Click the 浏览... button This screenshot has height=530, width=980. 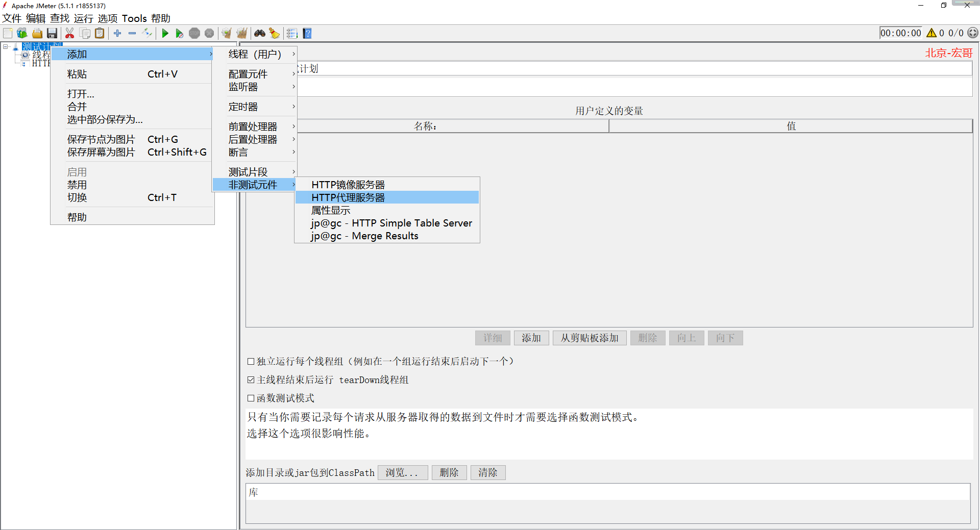pos(403,472)
